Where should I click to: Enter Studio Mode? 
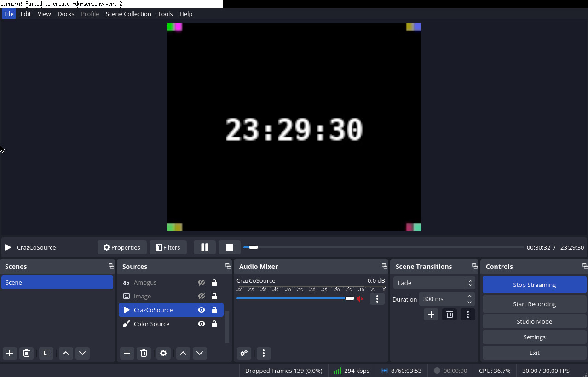tap(534, 321)
